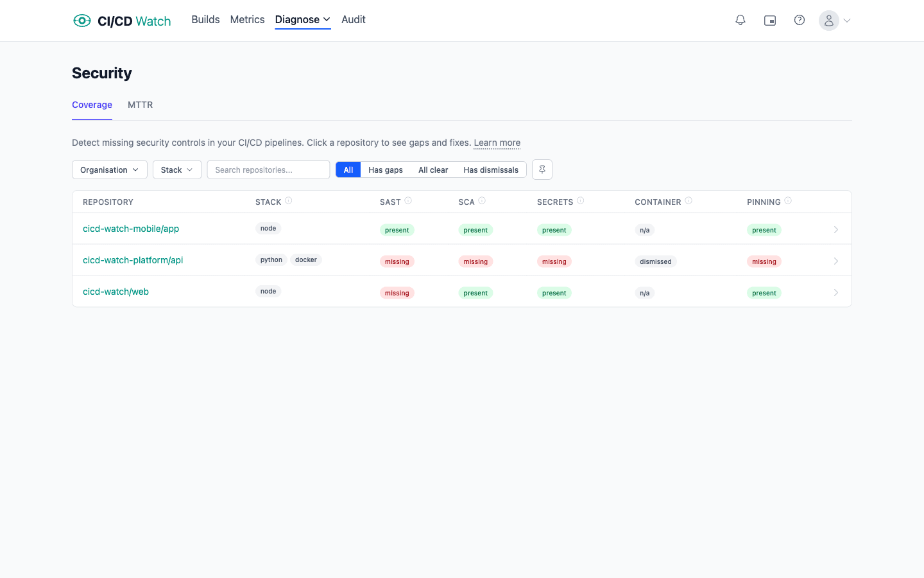Select the All filter option
Screen dimensions: 924x578
(x=348, y=170)
